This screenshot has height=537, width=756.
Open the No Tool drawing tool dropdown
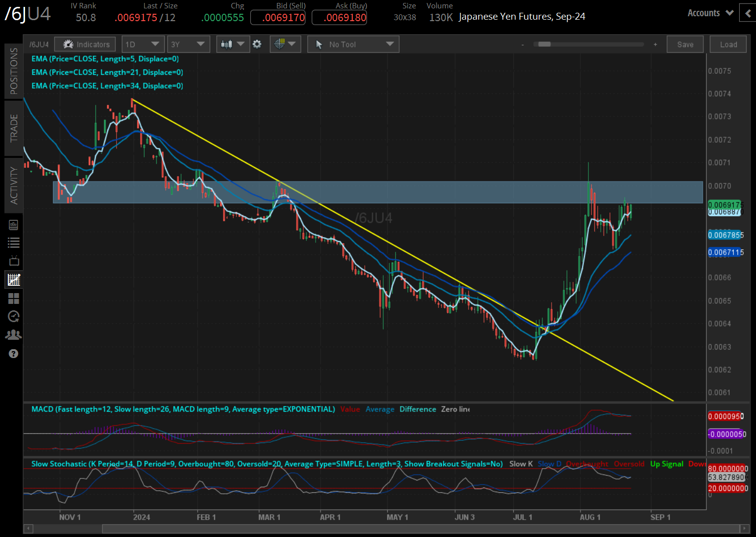pyautogui.click(x=353, y=44)
